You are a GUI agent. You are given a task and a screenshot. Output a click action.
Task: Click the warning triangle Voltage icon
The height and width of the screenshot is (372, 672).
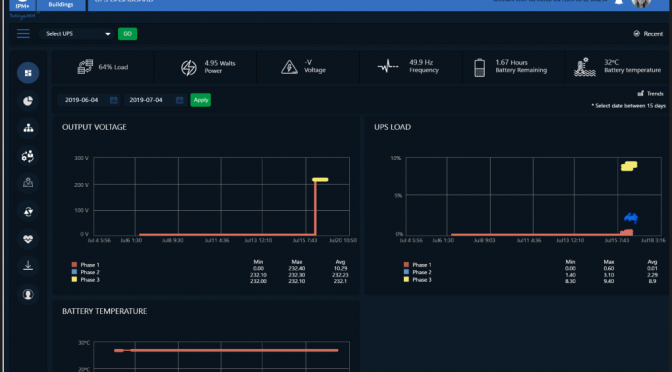pyautogui.click(x=289, y=67)
